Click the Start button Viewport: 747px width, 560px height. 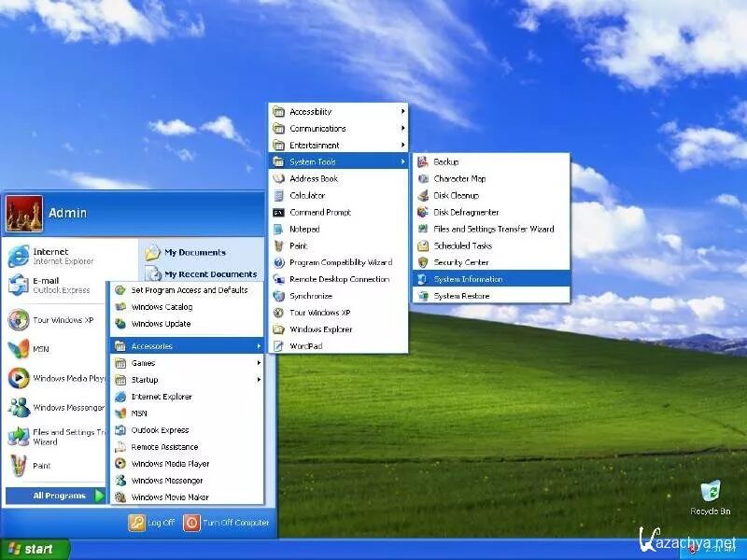(x=35, y=549)
